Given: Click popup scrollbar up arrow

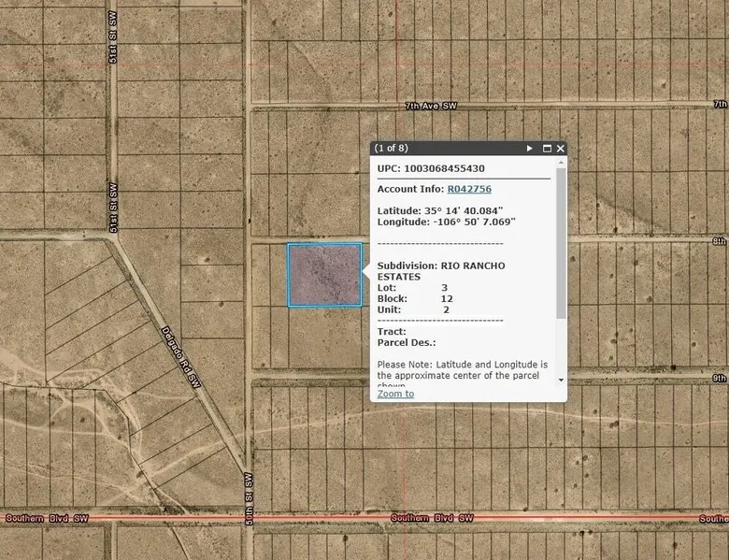Looking at the screenshot, I should [x=561, y=164].
